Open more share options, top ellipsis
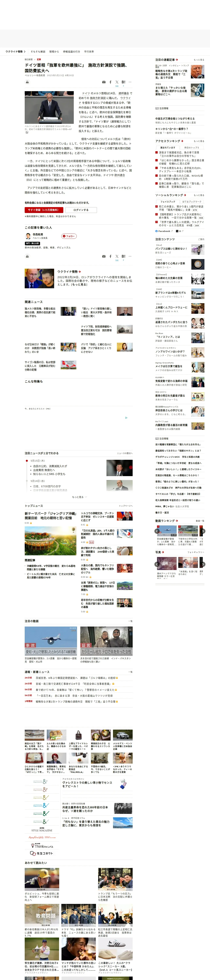The height and width of the screenshot is (980, 210). [130, 82]
